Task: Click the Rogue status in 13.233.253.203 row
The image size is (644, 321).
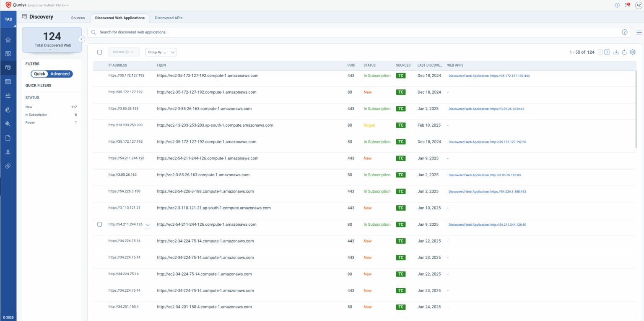Action: coord(369,125)
